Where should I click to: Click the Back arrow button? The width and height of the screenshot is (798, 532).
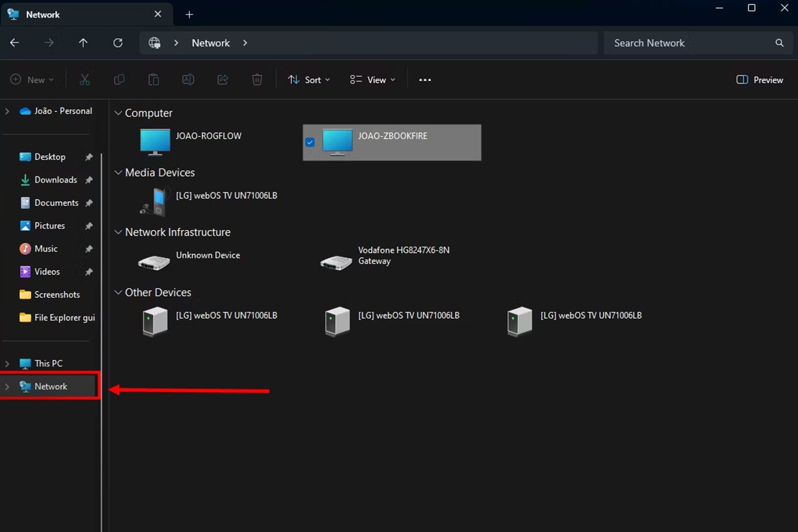coord(15,43)
